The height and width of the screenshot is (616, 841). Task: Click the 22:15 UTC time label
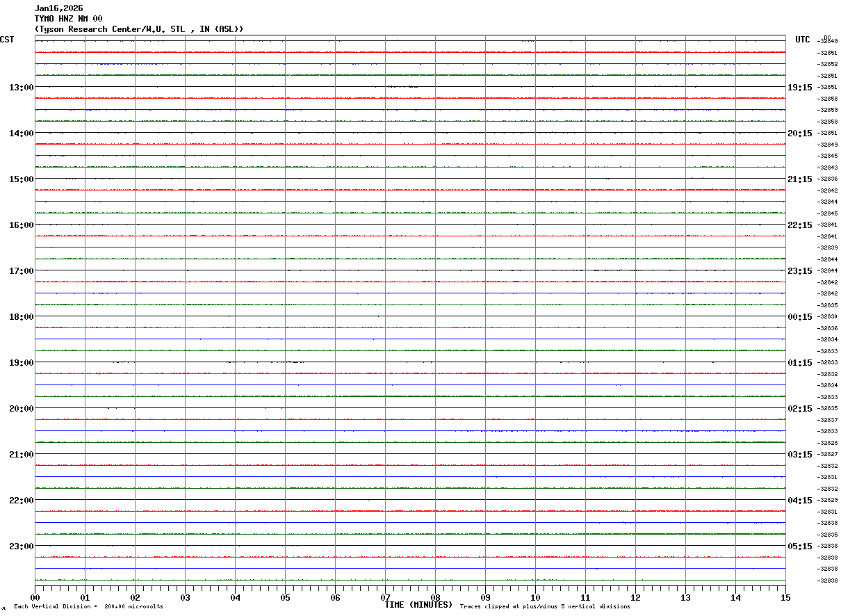pyautogui.click(x=800, y=225)
